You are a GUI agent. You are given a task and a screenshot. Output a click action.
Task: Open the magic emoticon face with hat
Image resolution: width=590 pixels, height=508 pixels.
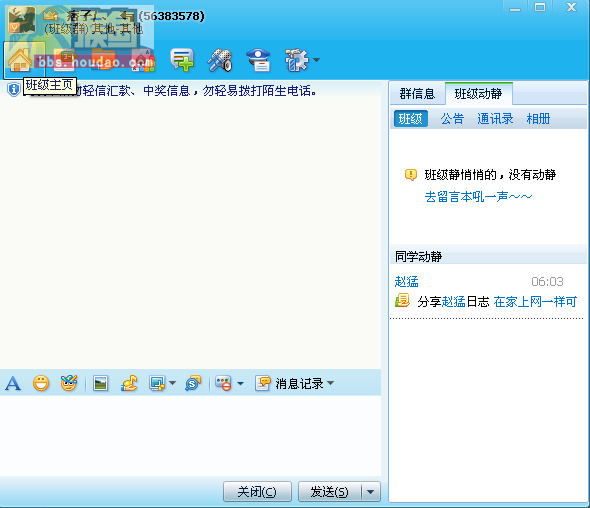pyautogui.click(x=69, y=383)
